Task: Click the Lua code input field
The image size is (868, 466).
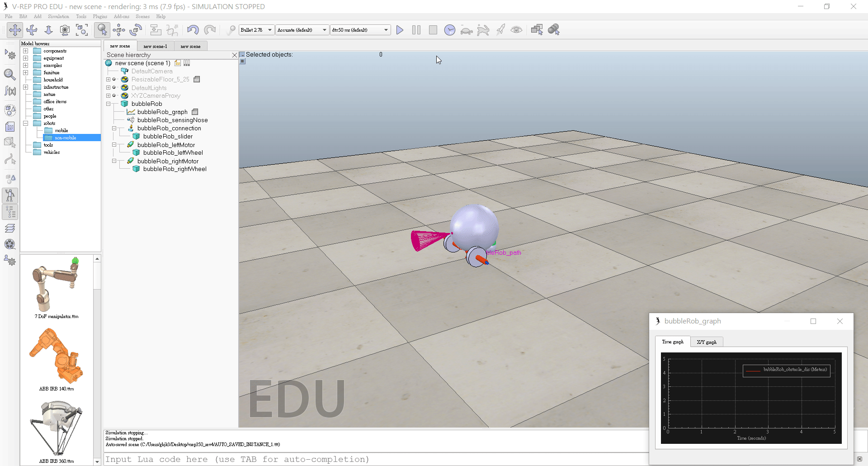Action: (x=375, y=460)
